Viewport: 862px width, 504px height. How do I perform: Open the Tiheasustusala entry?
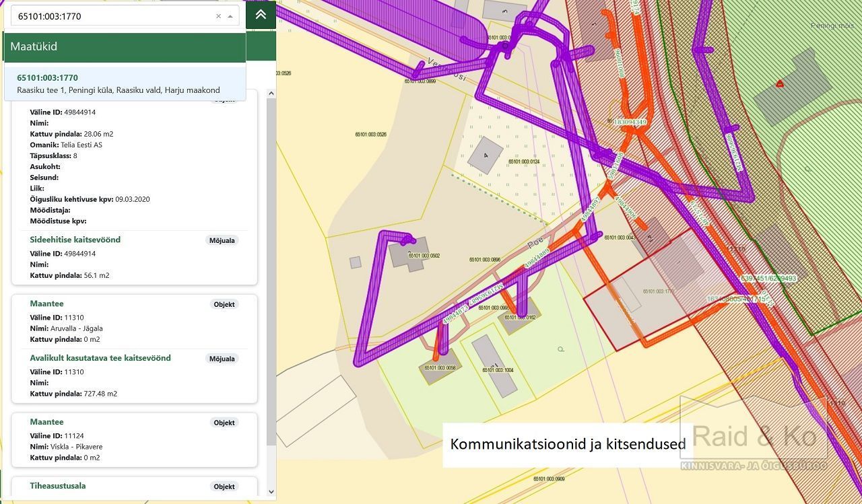57,486
